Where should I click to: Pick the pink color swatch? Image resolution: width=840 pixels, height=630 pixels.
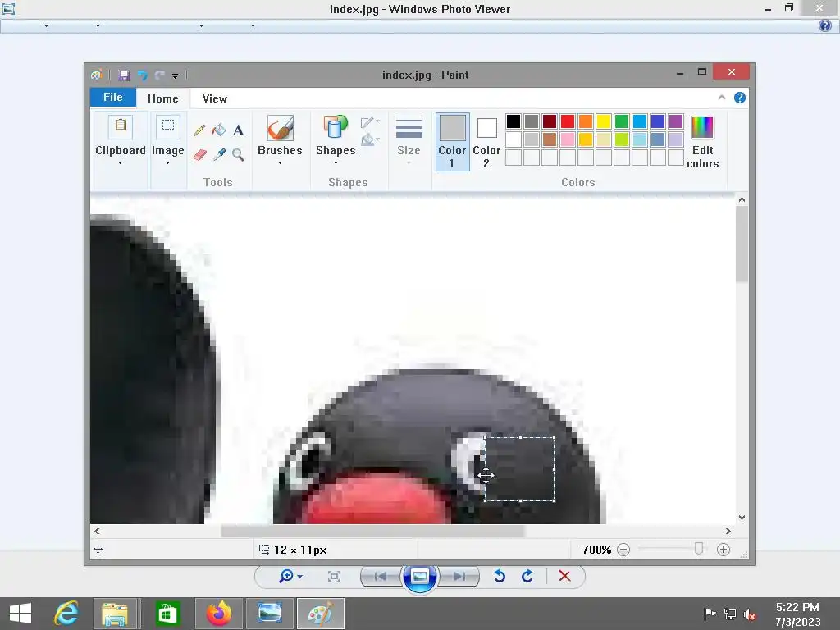tap(568, 139)
